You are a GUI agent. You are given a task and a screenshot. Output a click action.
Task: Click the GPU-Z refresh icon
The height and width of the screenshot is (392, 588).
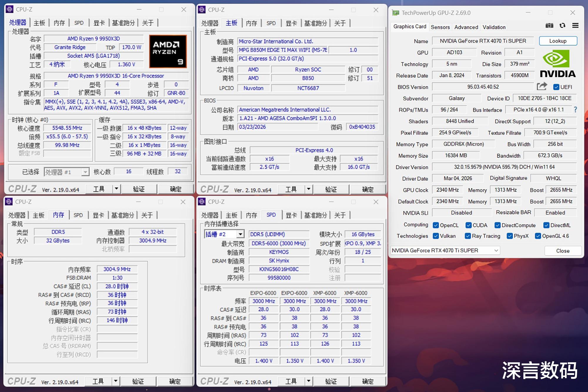[562, 26]
